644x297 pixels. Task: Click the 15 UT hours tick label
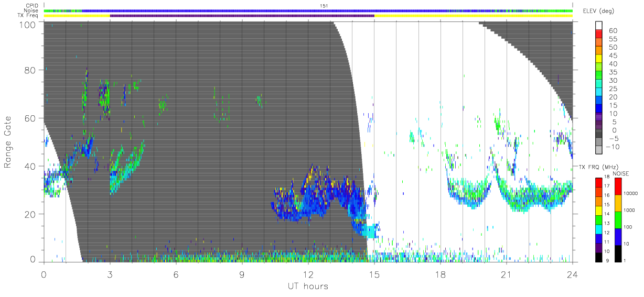point(374,274)
